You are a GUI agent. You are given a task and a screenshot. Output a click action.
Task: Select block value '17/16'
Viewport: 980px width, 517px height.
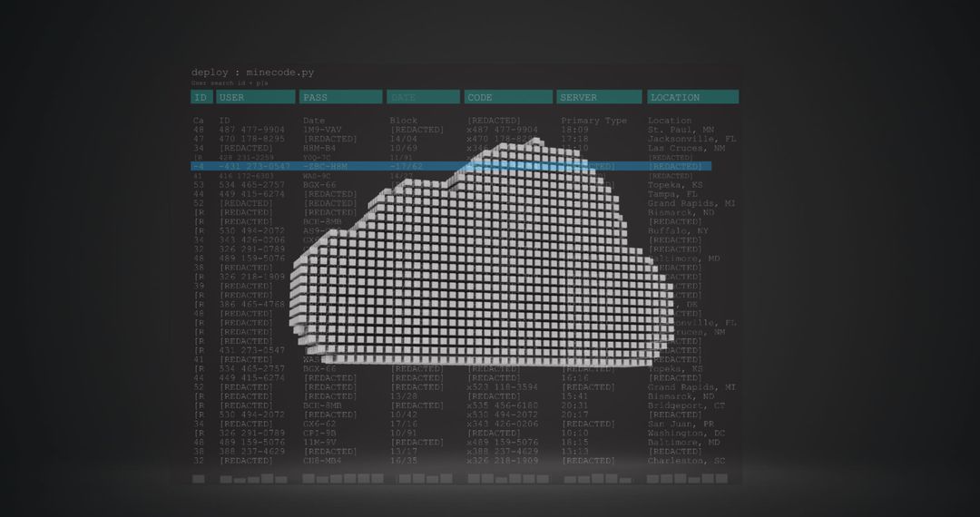tap(403, 424)
